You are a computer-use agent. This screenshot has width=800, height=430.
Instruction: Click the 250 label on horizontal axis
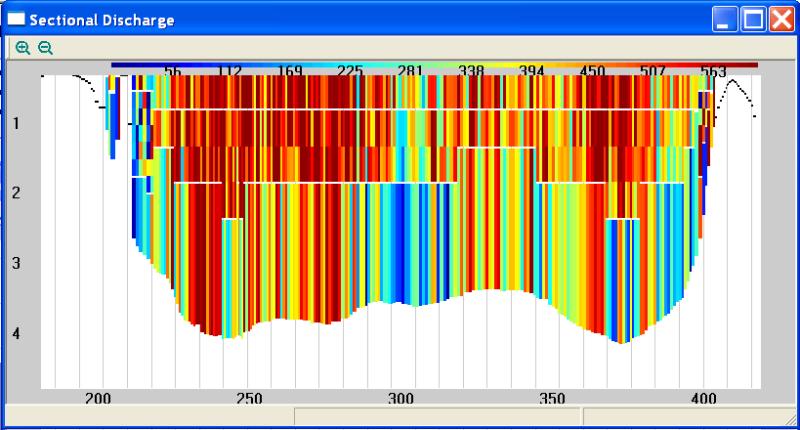[249, 398]
